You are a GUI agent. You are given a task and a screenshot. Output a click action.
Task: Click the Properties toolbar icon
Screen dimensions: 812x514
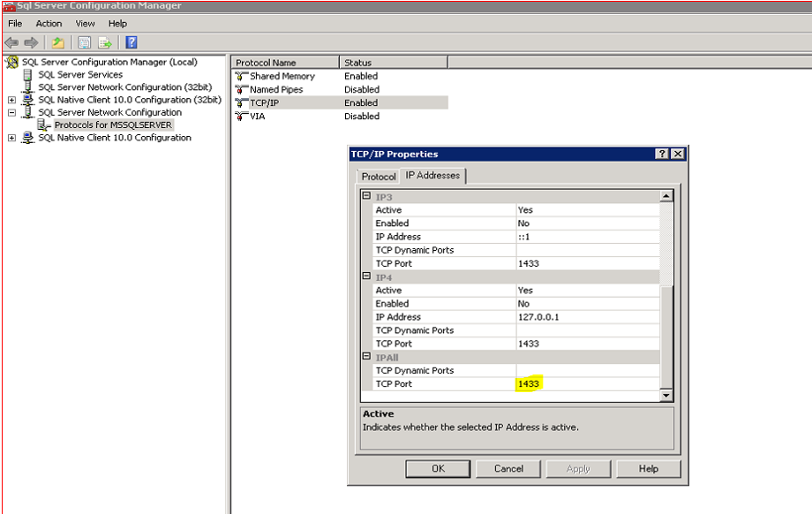tap(84, 42)
